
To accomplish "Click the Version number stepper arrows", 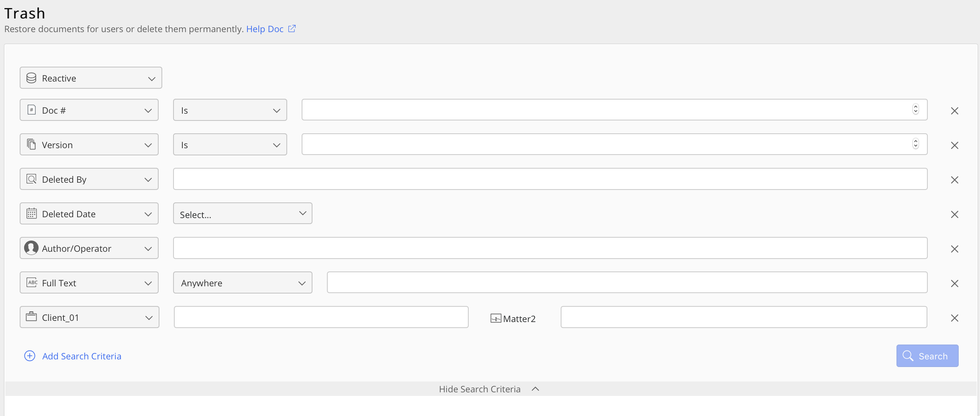I will click(x=915, y=144).
